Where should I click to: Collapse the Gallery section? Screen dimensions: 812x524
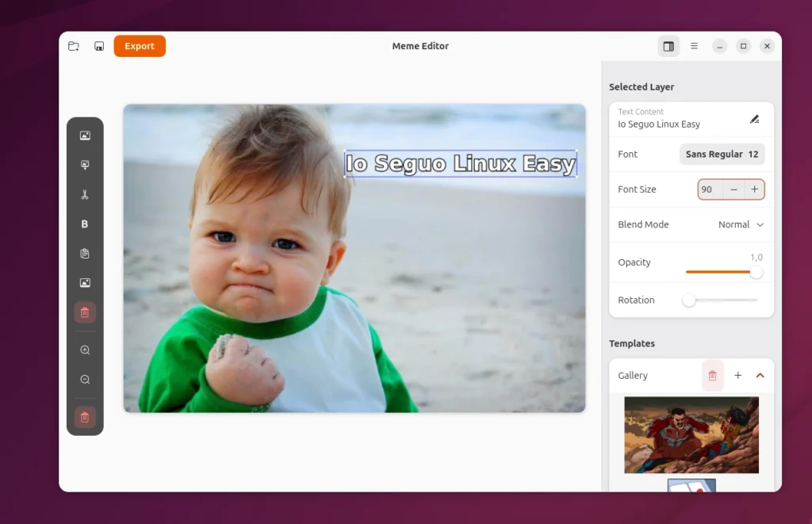760,376
